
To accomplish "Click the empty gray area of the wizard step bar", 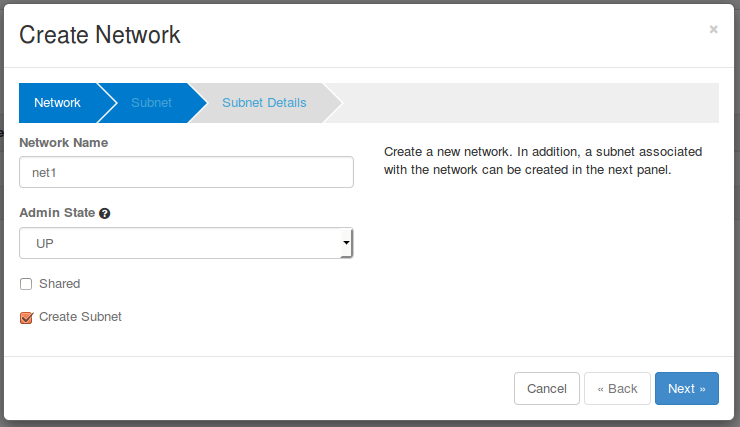I will coord(530,103).
